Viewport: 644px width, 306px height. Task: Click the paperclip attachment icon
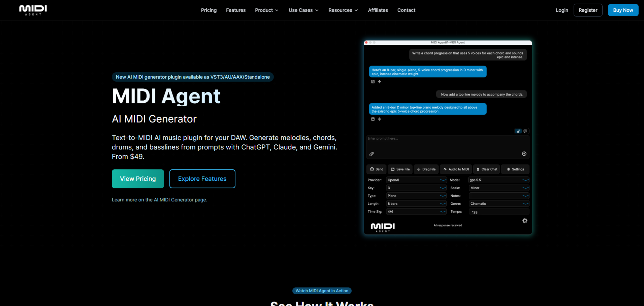click(x=372, y=154)
